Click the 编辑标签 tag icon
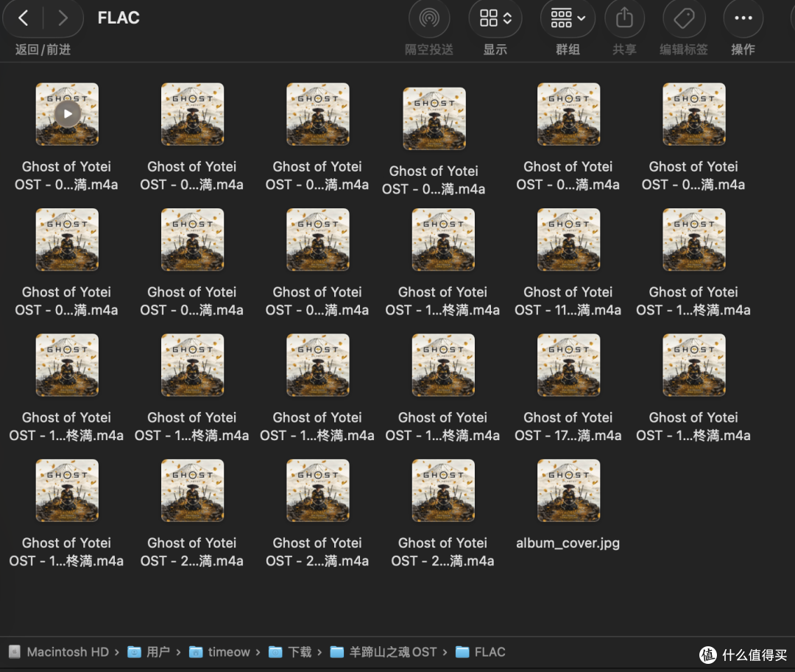The height and width of the screenshot is (672, 795). pyautogui.click(x=684, y=18)
